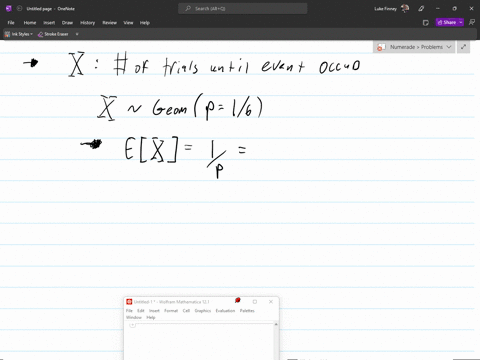This screenshot has width=480, height=360.
Task: Open the Evaluation menu in Mathematica
Action: coord(225,311)
